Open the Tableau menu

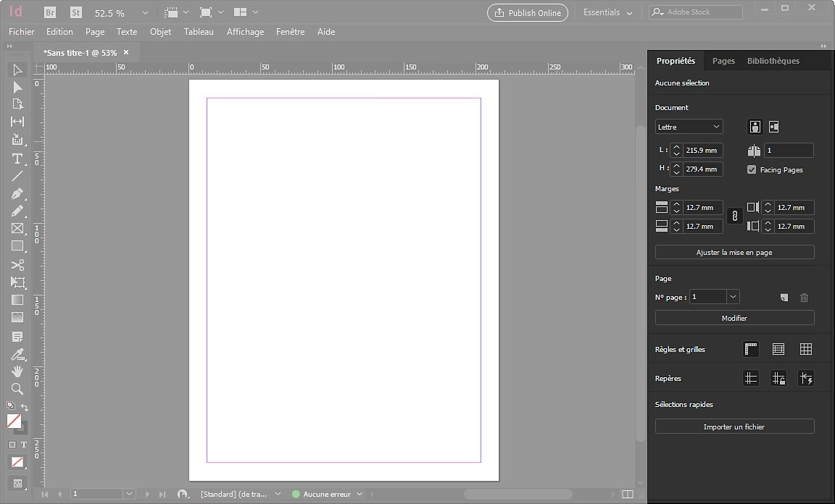coord(199,31)
